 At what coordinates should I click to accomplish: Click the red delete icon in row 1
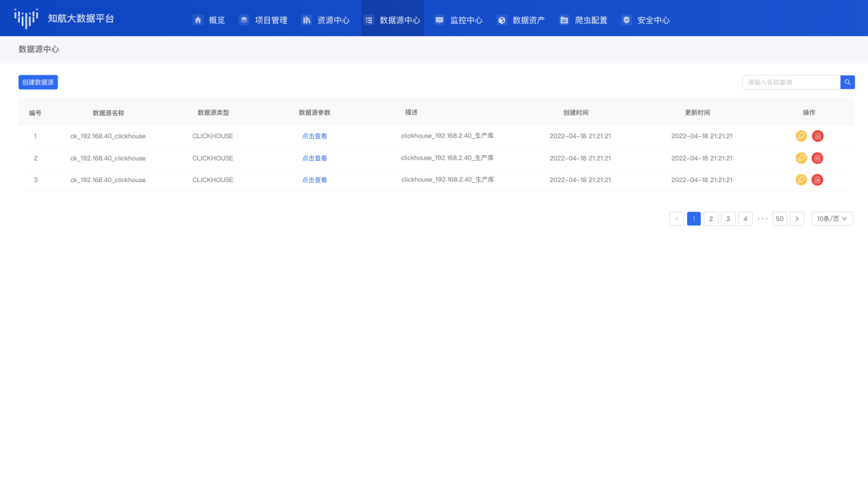point(817,136)
